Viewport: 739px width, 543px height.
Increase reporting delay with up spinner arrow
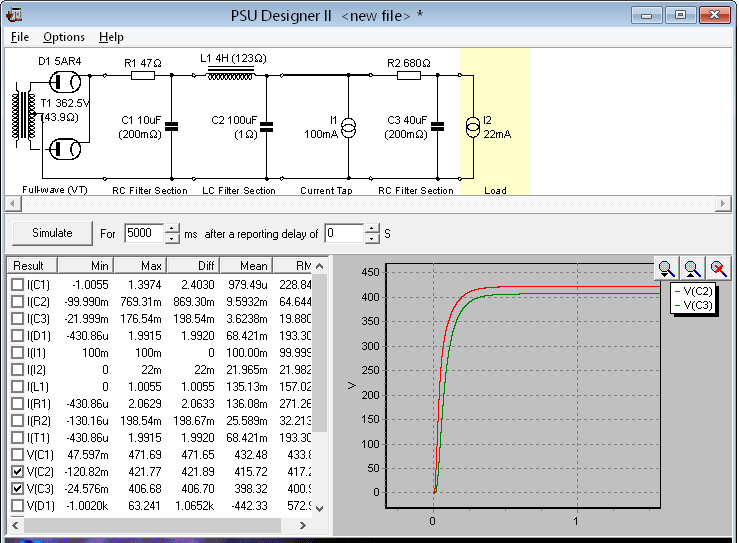372,229
